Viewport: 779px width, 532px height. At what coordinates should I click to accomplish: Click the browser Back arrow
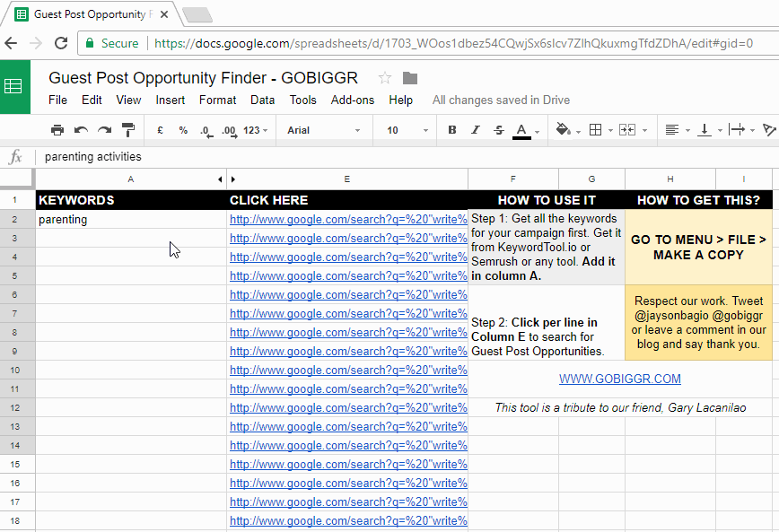[11, 43]
